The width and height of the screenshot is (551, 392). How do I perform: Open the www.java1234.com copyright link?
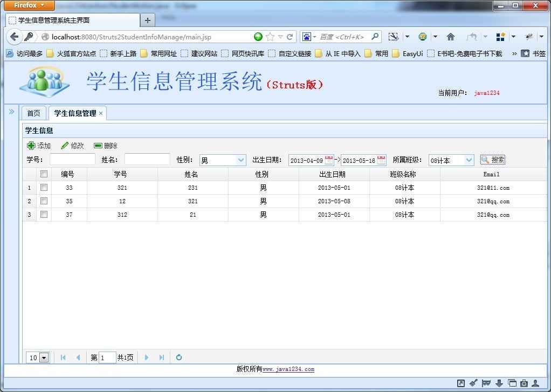click(288, 369)
